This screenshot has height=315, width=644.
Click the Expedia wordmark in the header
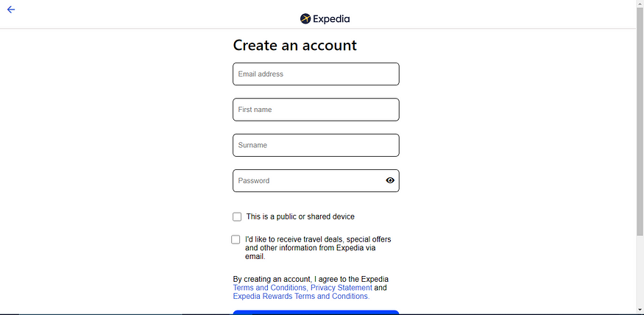point(331,19)
